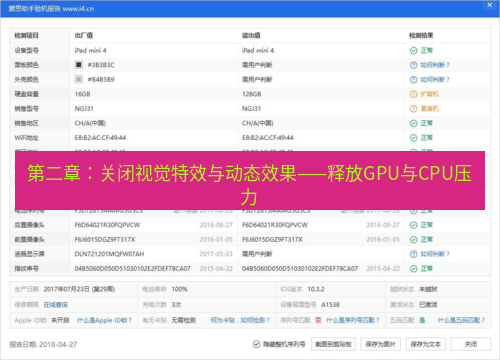Click the 16GB factory capacity value
Screen dimensions: 500x360
coord(82,94)
